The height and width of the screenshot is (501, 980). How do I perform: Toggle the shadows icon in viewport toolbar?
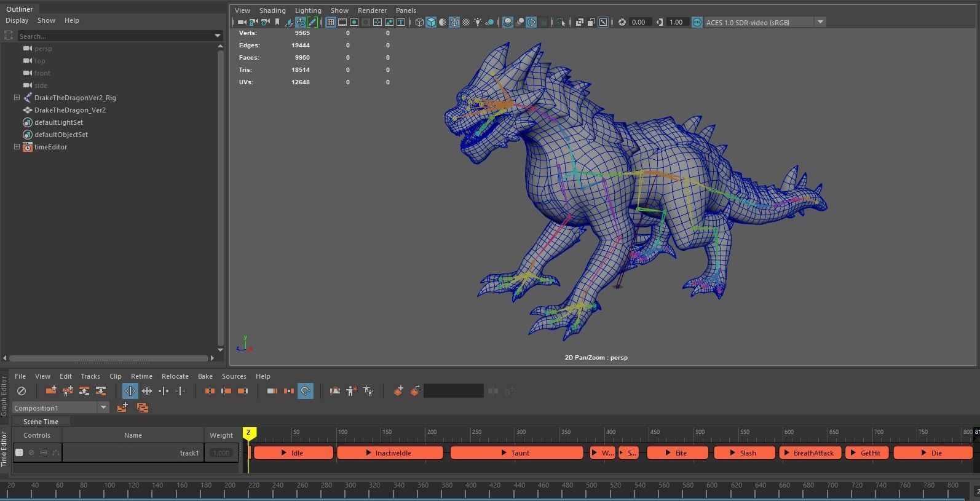click(x=489, y=22)
